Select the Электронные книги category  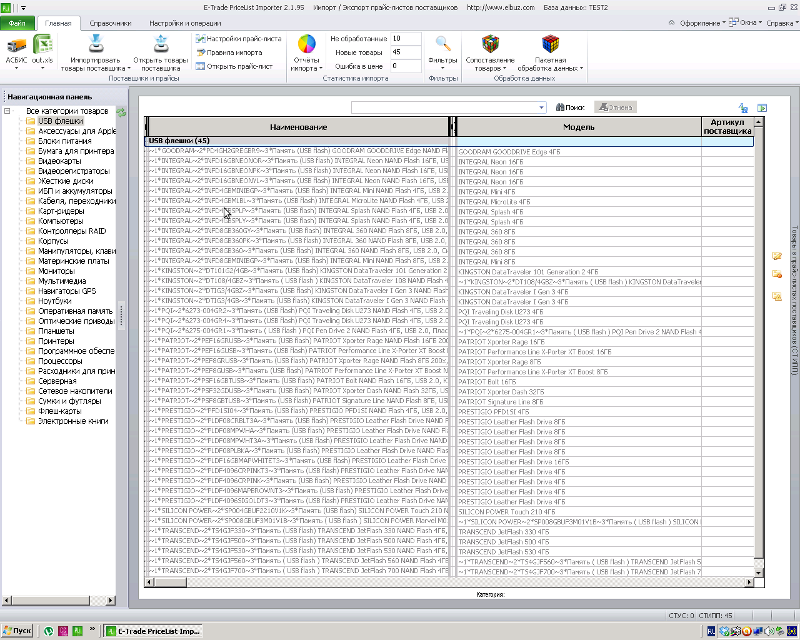73,421
